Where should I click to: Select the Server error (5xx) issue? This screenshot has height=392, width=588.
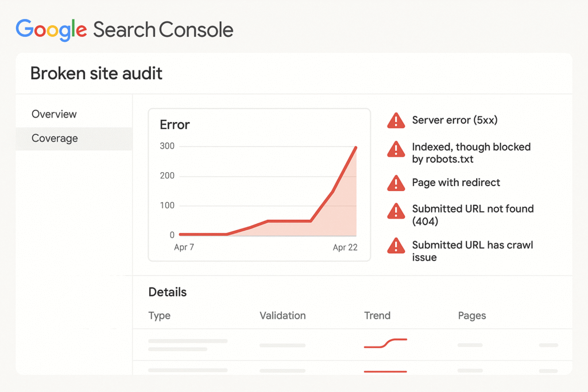click(455, 121)
